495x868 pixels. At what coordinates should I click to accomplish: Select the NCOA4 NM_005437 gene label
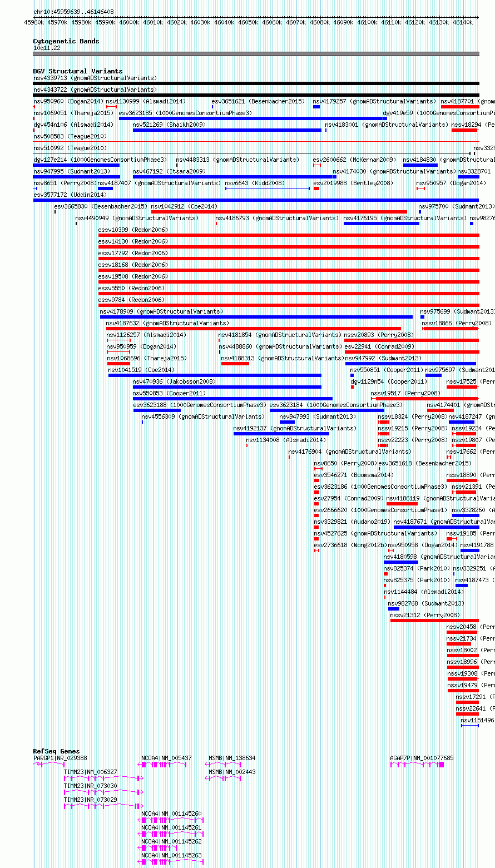pos(166,758)
